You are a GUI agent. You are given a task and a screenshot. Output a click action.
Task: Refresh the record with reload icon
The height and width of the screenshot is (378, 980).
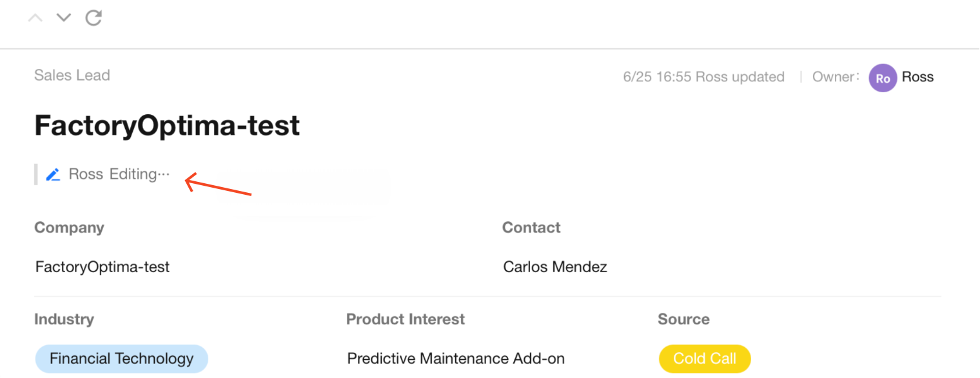point(94,17)
